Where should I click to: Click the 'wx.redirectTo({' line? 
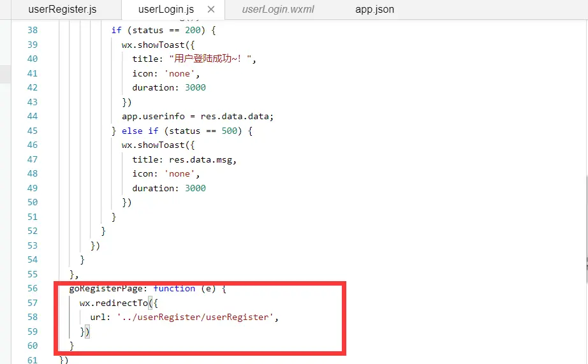119,303
